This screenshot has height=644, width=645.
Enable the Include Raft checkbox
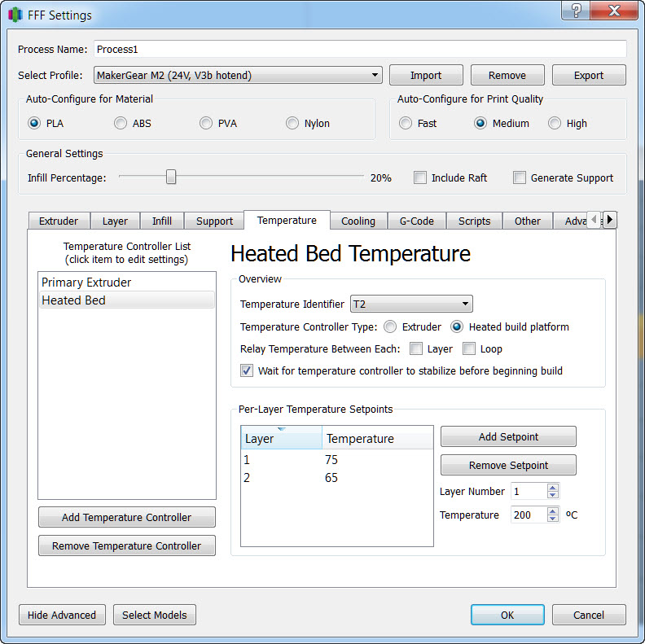click(420, 177)
